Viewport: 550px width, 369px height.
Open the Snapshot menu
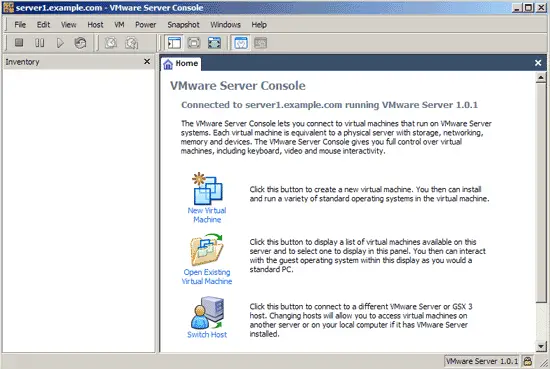(x=183, y=25)
